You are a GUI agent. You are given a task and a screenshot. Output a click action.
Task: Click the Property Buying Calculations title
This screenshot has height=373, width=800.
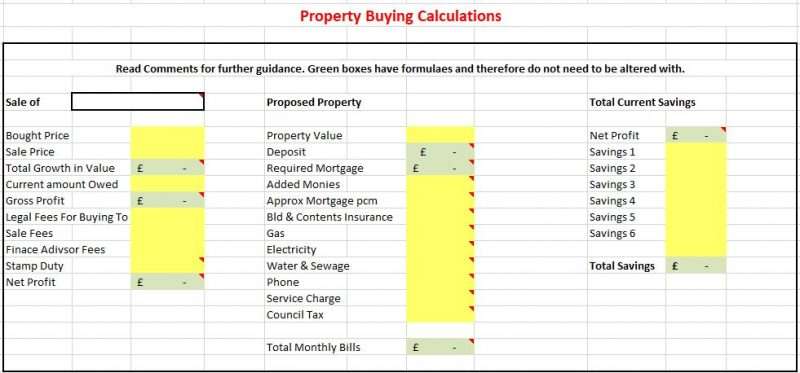click(x=401, y=16)
